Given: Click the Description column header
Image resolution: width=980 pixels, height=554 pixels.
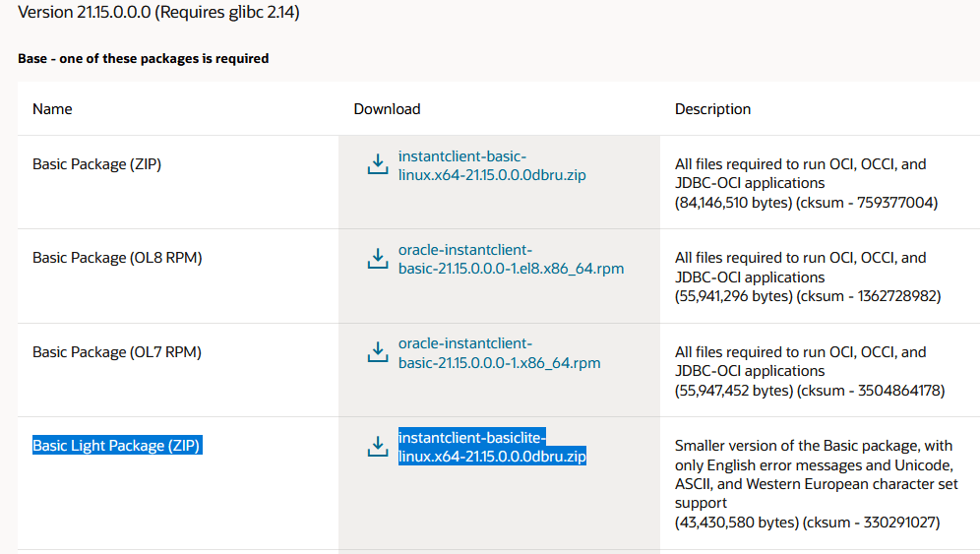Looking at the screenshot, I should tap(712, 109).
